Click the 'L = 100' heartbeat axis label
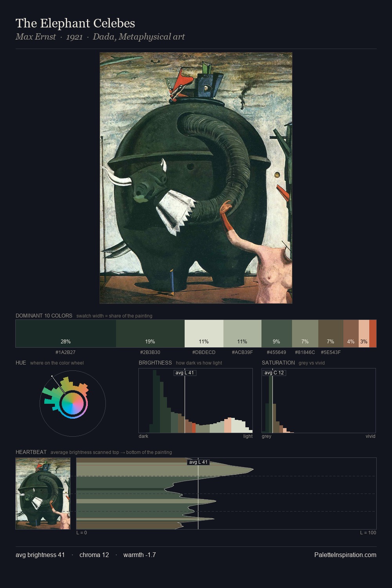The width and height of the screenshot is (392, 588). [x=368, y=533]
